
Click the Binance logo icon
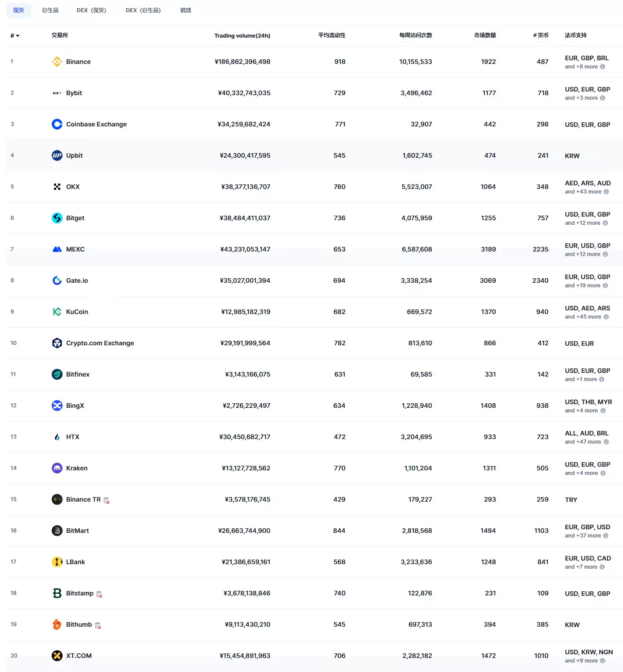[x=57, y=62]
